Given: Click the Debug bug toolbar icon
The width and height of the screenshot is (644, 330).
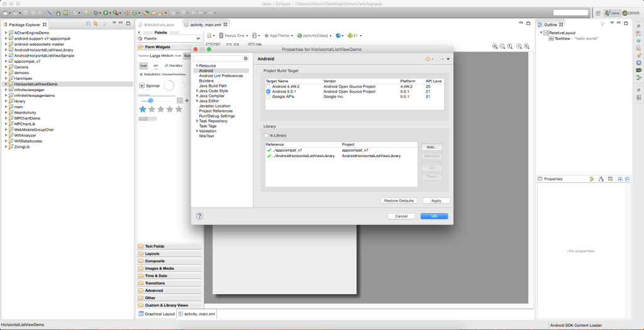Looking at the screenshot, I should [96, 13].
